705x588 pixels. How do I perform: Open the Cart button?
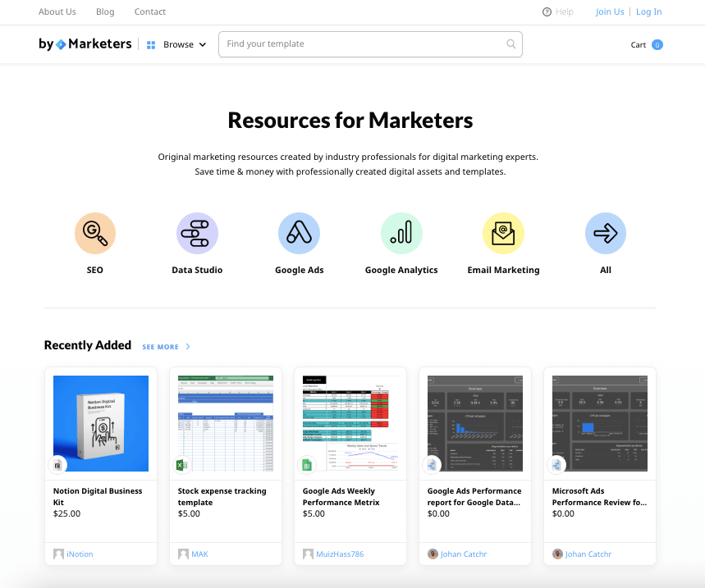(x=646, y=45)
